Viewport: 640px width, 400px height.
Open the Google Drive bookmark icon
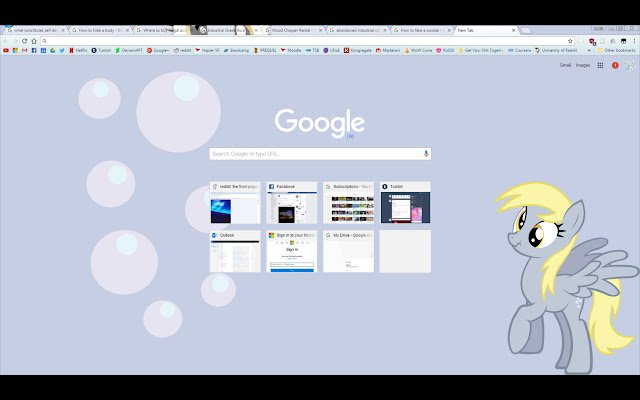tap(53, 51)
